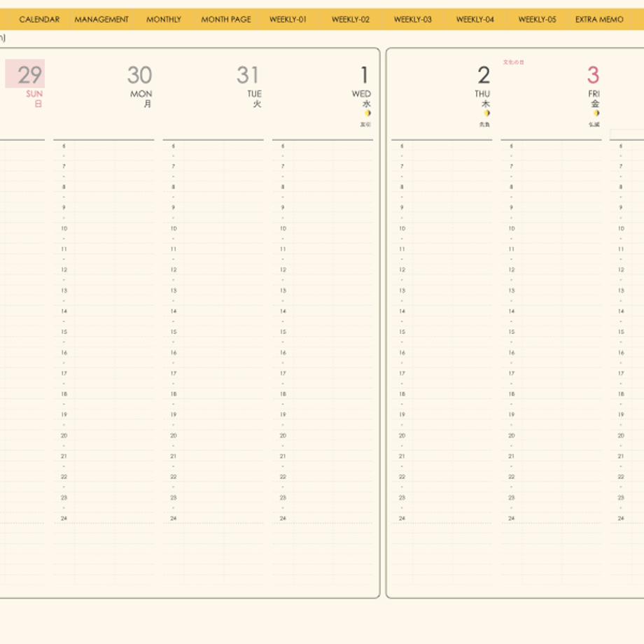Open the EXTRA MEMO tab
644x644 pixels.
click(599, 20)
